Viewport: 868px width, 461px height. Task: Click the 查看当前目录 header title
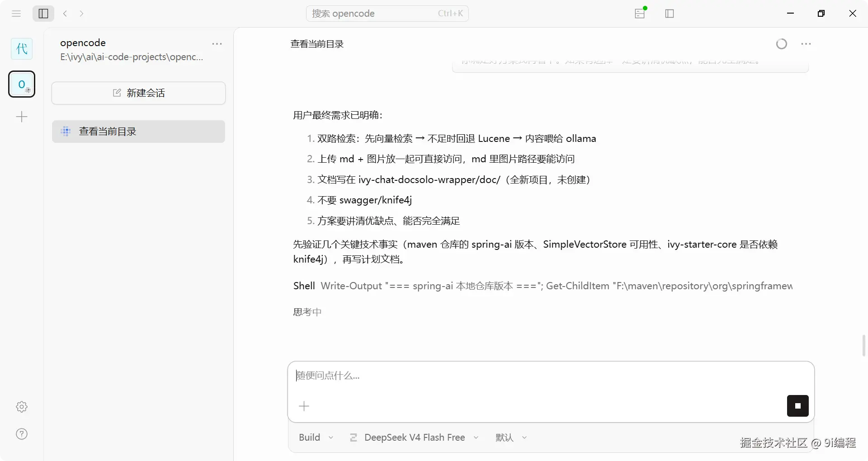(317, 44)
